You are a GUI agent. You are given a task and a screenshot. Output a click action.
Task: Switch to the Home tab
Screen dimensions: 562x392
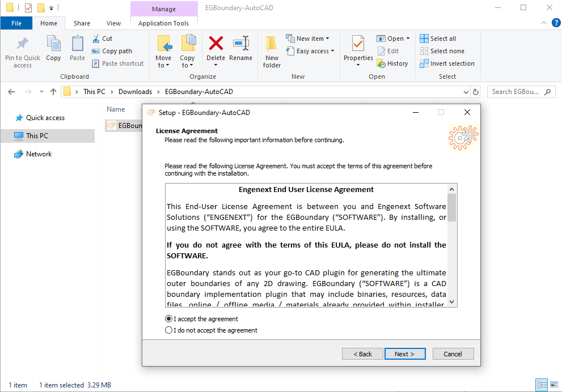click(49, 23)
